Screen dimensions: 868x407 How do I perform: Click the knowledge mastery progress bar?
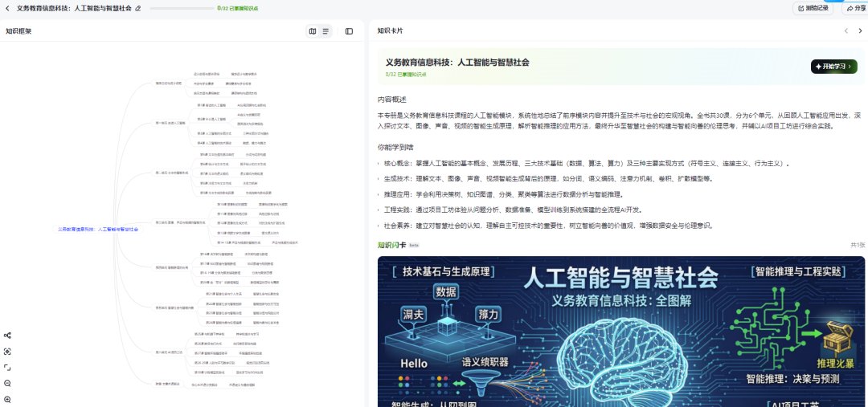click(x=182, y=8)
